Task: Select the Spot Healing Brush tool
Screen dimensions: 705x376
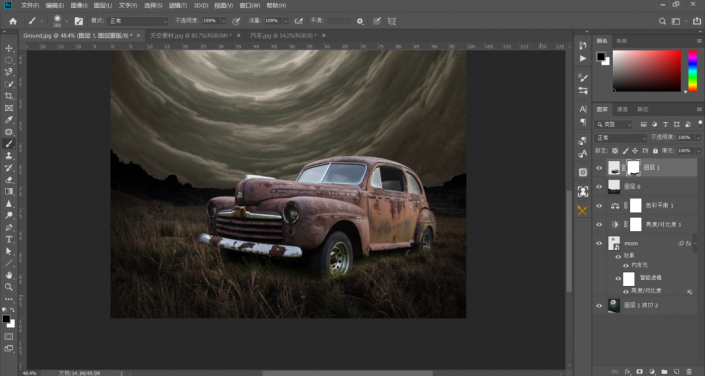Action: (x=9, y=132)
